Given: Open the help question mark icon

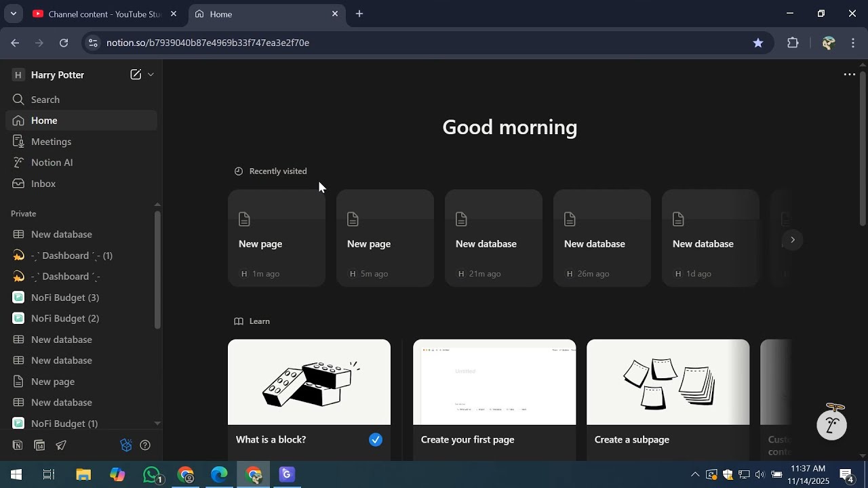Looking at the screenshot, I should (145, 445).
